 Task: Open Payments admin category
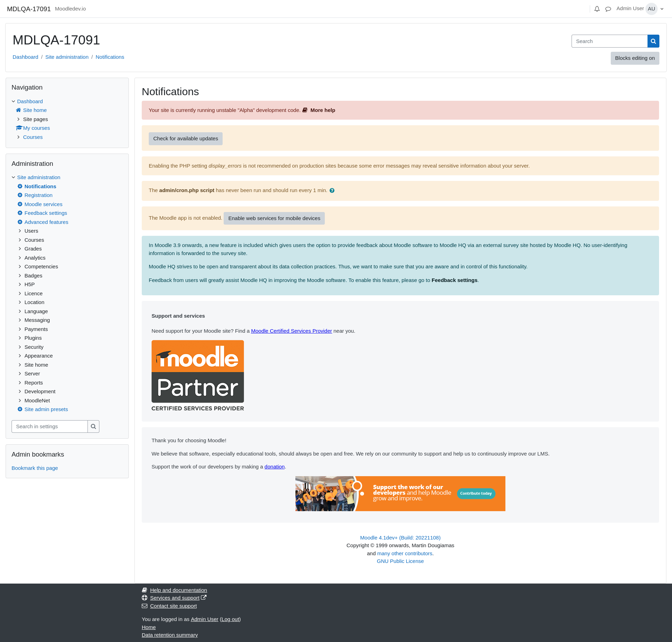point(36,329)
